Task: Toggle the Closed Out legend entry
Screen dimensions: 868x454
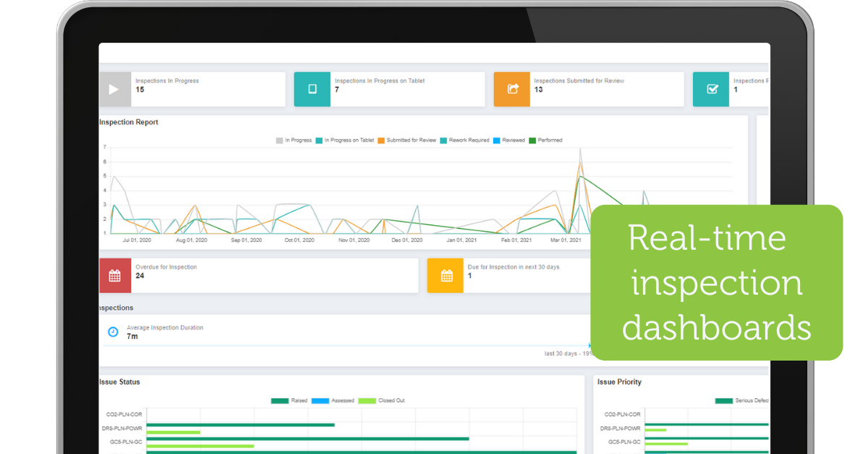Action: [382, 400]
